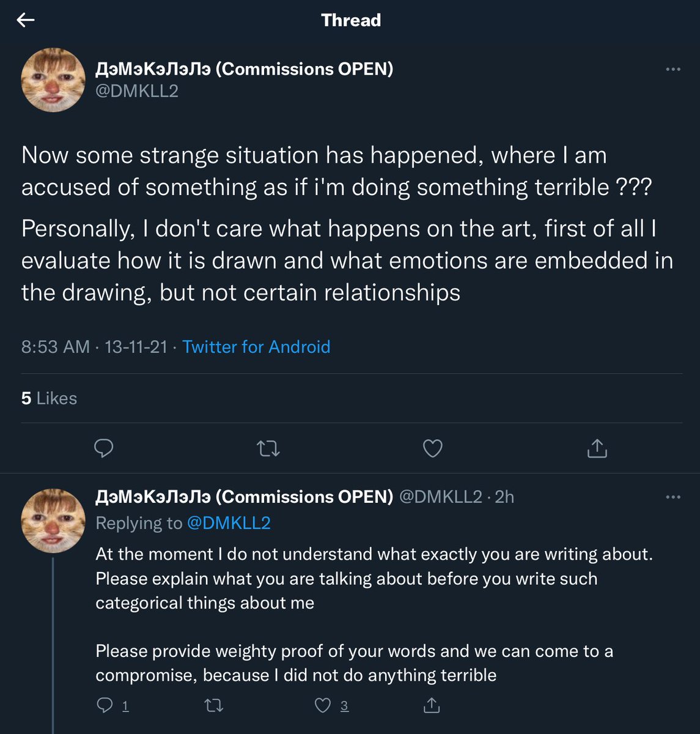Retweet the second tweet
The image size is (700, 734).
click(x=213, y=706)
